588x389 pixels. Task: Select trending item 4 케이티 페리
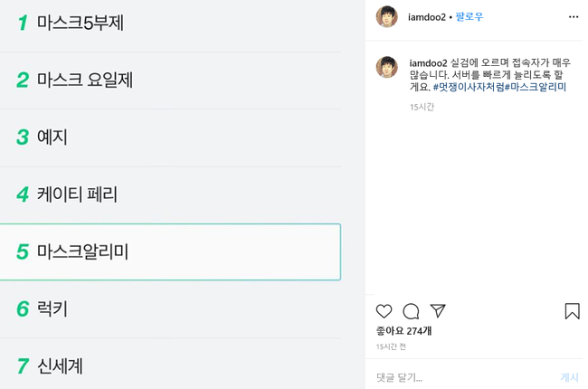tap(77, 194)
